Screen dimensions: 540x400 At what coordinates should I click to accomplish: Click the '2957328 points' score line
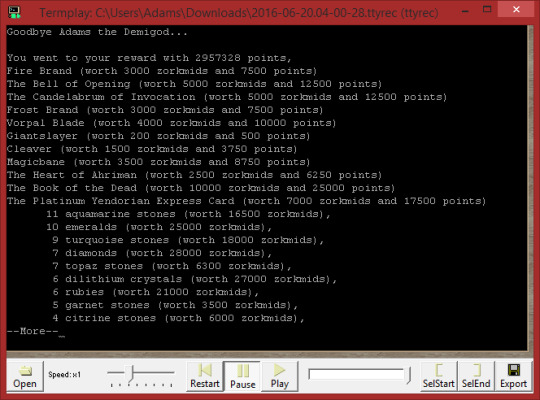point(149,58)
